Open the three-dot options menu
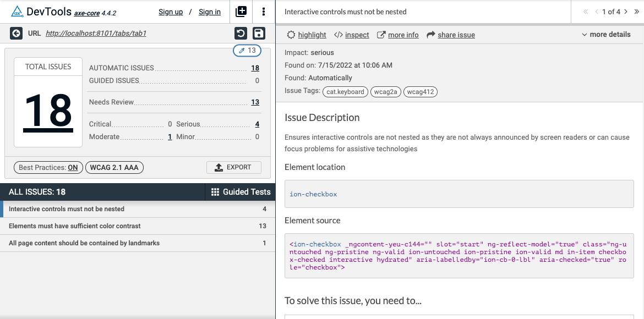The height and width of the screenshot is (319, 644). pyautogui.click(x=264, y=12)
